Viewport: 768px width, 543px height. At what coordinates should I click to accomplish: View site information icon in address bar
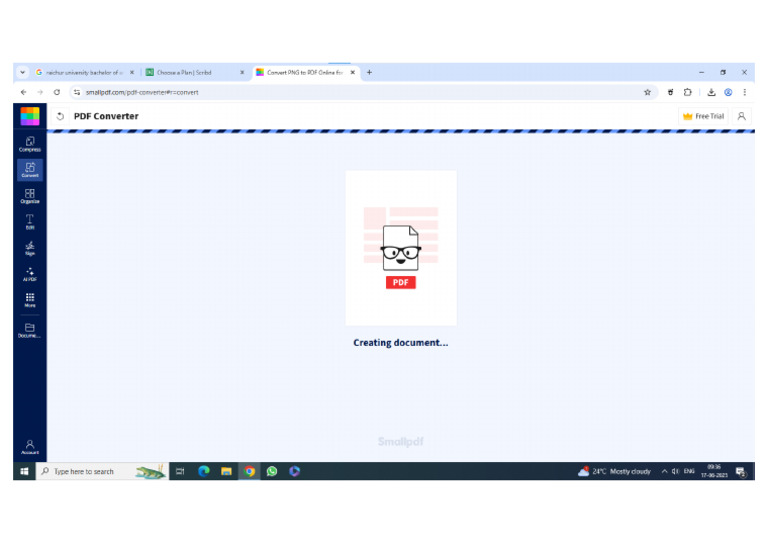pyautogui.click(x=77, y=92)
